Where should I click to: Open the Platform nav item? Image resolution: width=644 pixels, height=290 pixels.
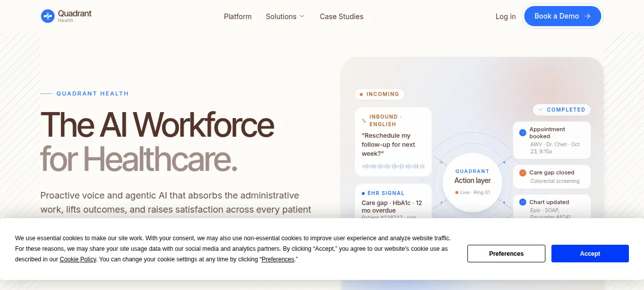point(237,17)
